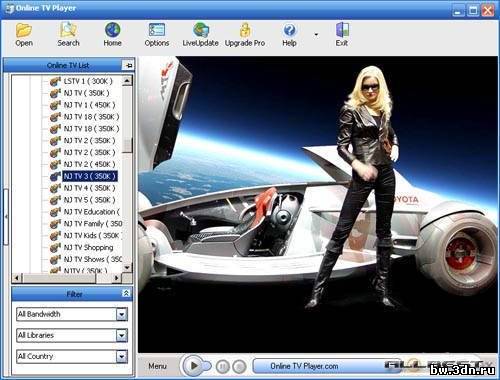Click the vertical scrollbar thumb in channel list
Screen dimensions: 500x380
[x=127, y=145]
